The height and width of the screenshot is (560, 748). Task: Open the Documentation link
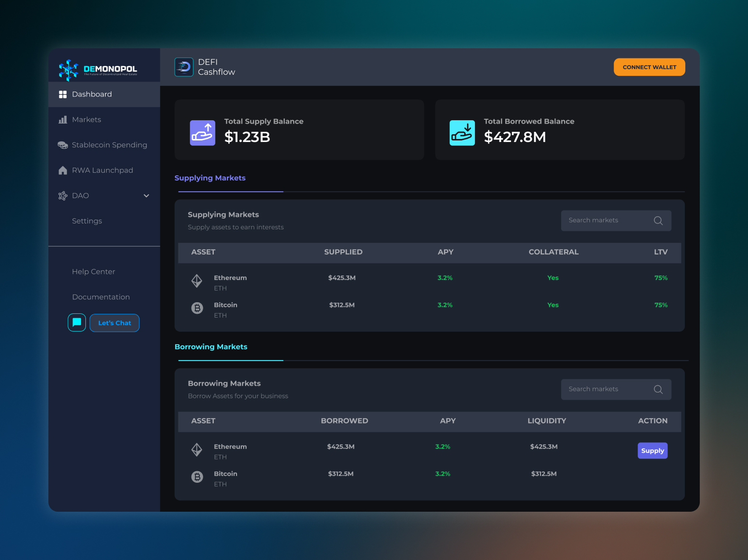point(101,297)
